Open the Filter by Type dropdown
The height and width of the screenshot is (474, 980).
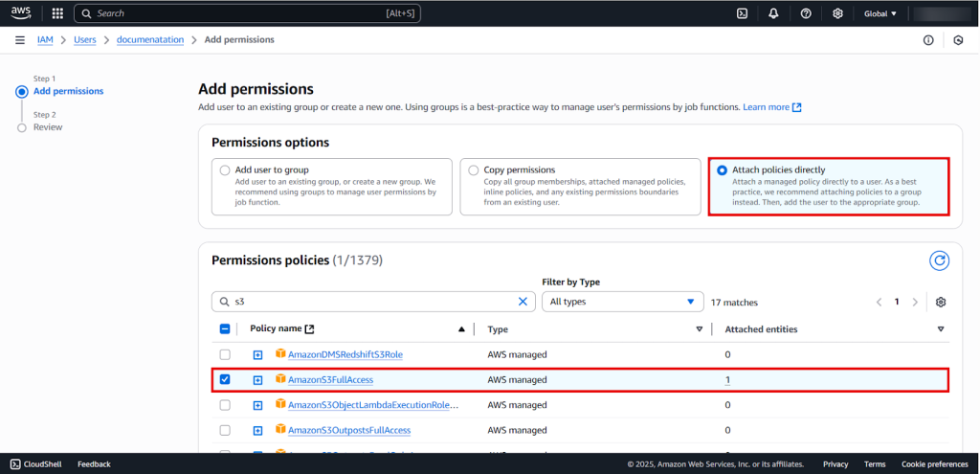tap(622, 302)
